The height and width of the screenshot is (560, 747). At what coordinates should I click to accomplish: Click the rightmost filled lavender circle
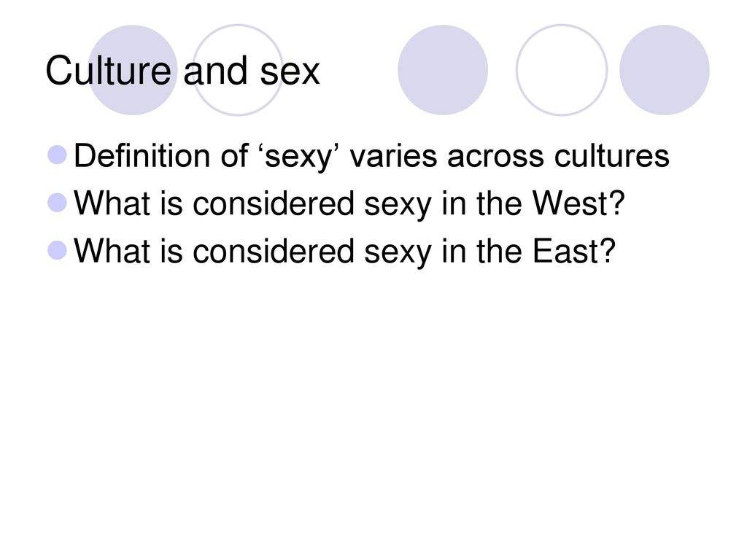point(665,70)
